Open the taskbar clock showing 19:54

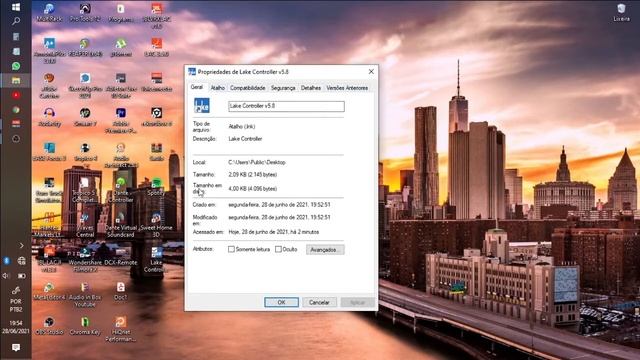[x=16, y=327]
